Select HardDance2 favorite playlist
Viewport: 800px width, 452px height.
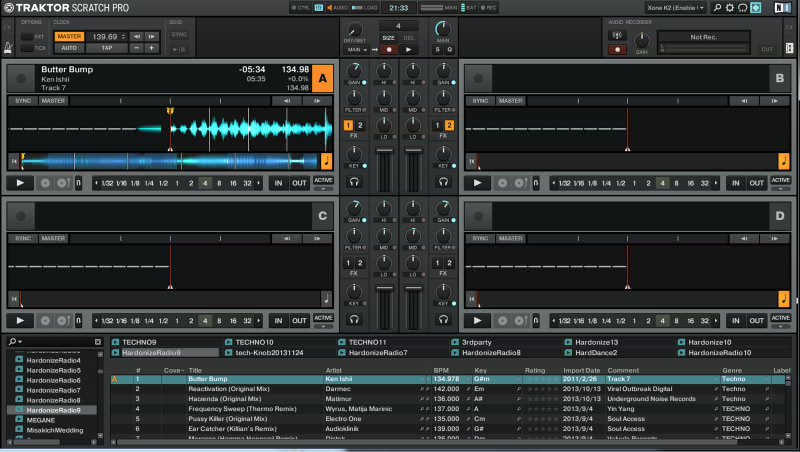pos(596,353)
